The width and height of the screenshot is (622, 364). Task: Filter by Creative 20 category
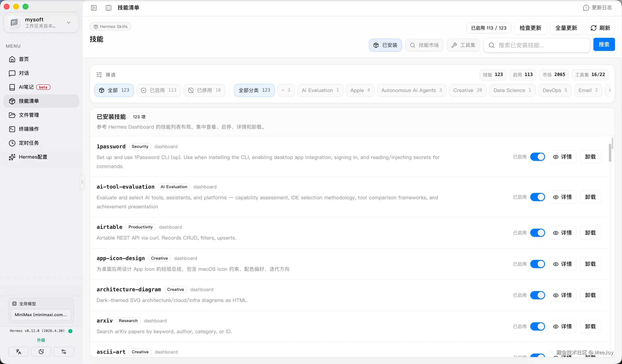[468, 90]
